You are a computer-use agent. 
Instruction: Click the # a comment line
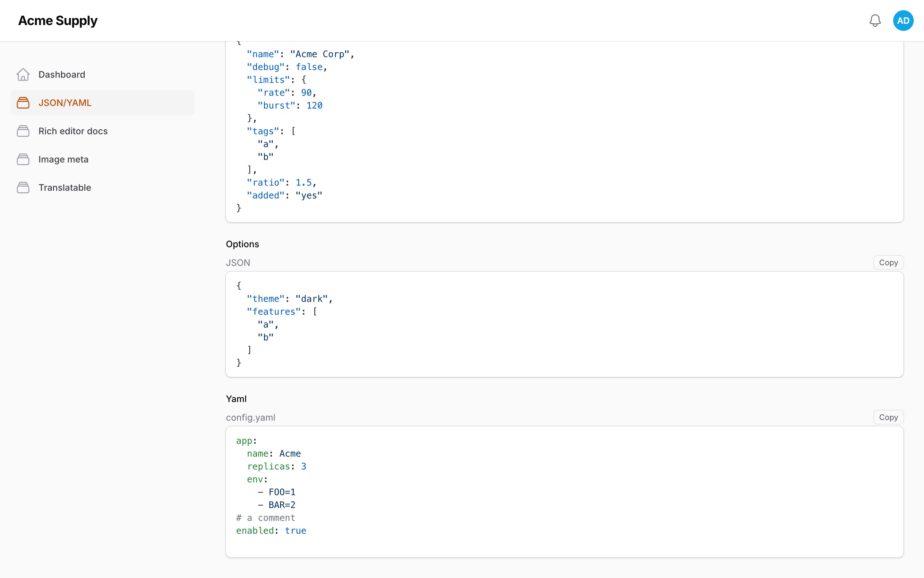(x=266, y=518)
